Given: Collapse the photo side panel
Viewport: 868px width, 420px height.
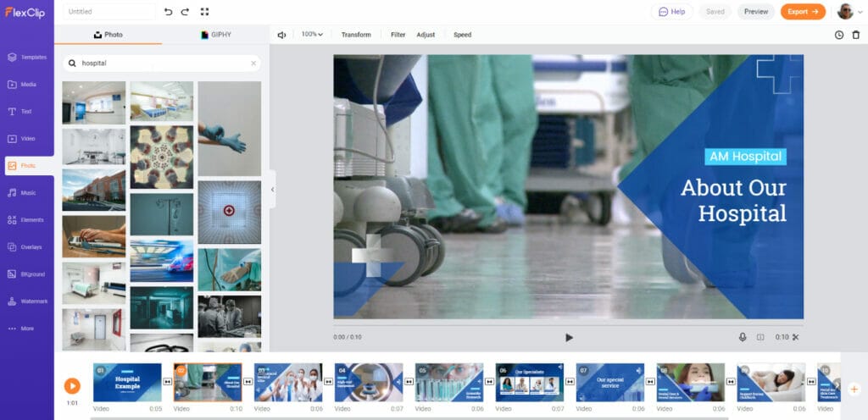Looking at the screenshot, I should [x=272, y=190].
